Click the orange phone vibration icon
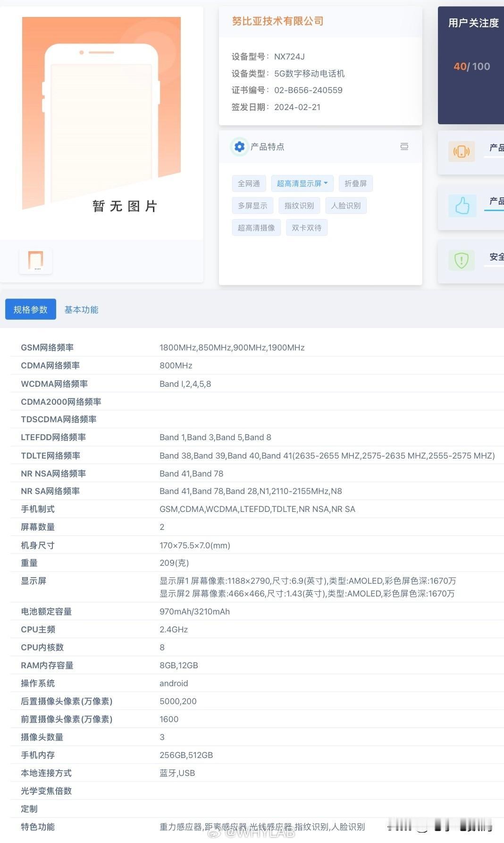 (x=462, y=152)
